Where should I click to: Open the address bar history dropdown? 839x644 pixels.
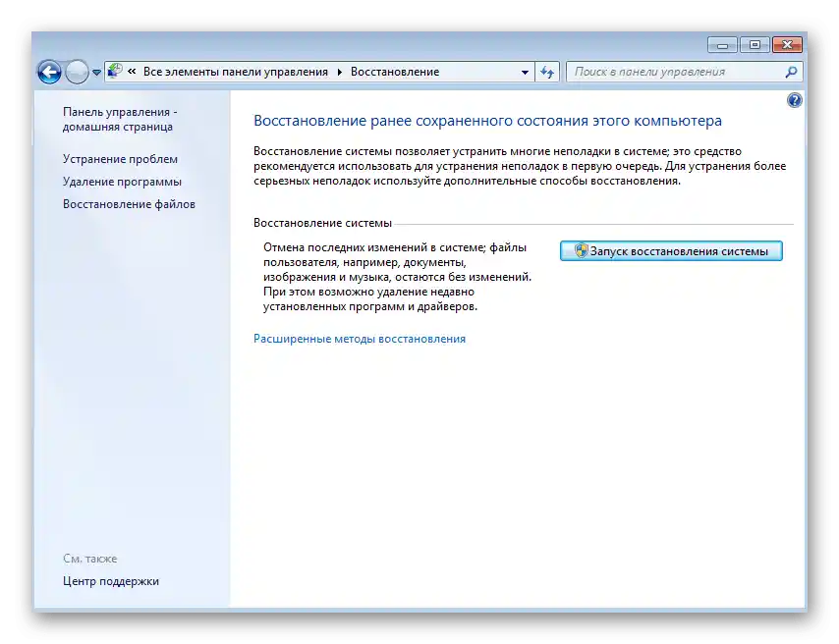525,73
